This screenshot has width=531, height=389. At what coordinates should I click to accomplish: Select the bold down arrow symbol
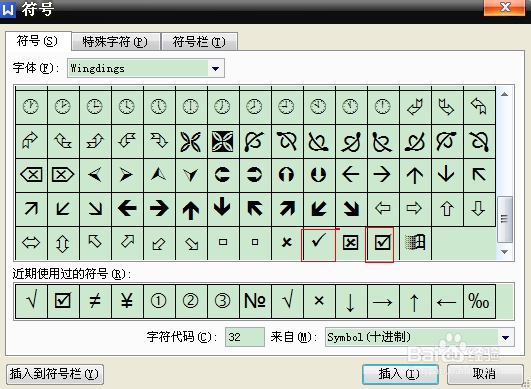(223, 209)
